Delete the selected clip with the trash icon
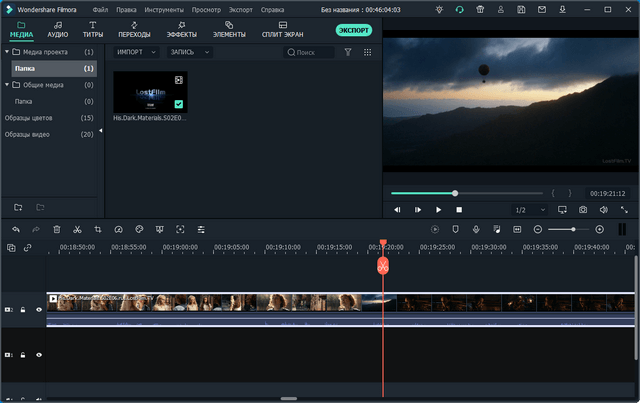This screenshot has height=403, width=640. tap(56, 229)
